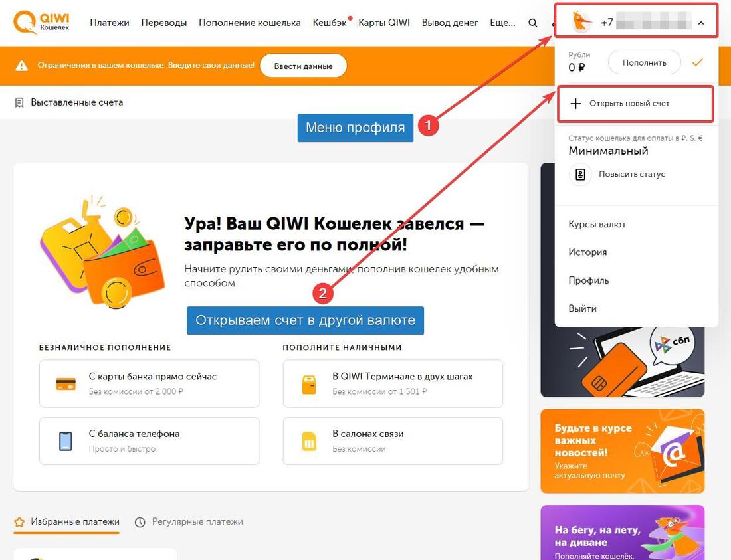Open Курсы валют from profile menu
The image size is (731, 560).
tap(597, 224)
